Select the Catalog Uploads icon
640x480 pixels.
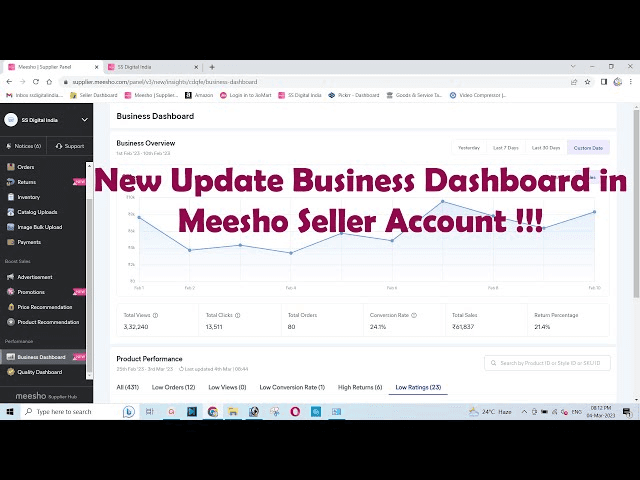[x=11, y=212]
